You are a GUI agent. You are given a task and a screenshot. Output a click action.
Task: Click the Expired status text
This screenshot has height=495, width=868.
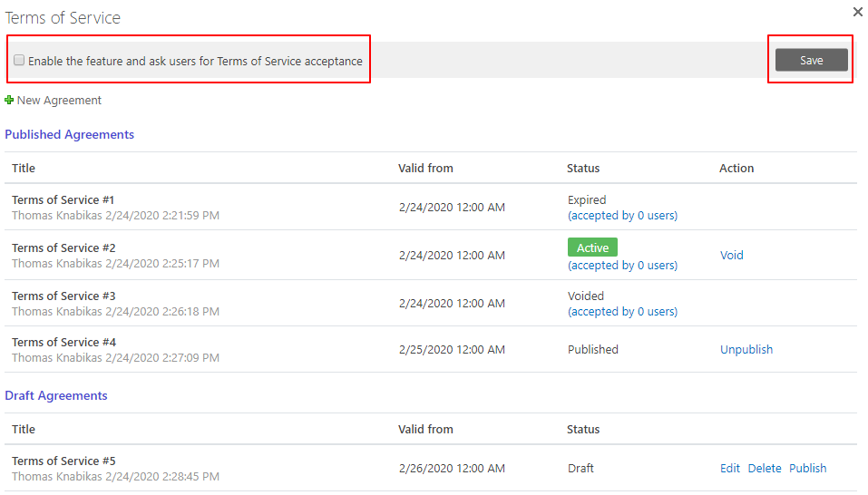[587, 200]
